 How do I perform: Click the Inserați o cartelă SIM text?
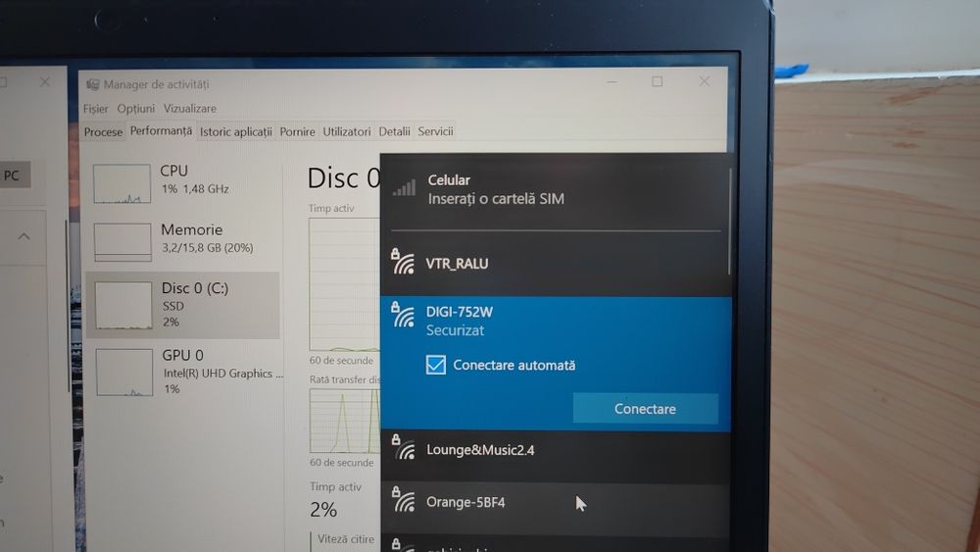[496, 199]
